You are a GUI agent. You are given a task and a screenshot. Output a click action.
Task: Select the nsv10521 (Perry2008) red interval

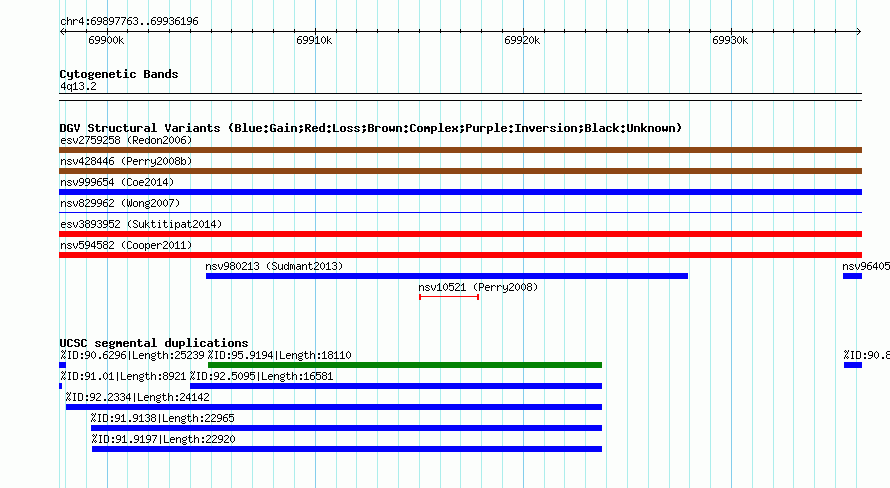point(449,297)
